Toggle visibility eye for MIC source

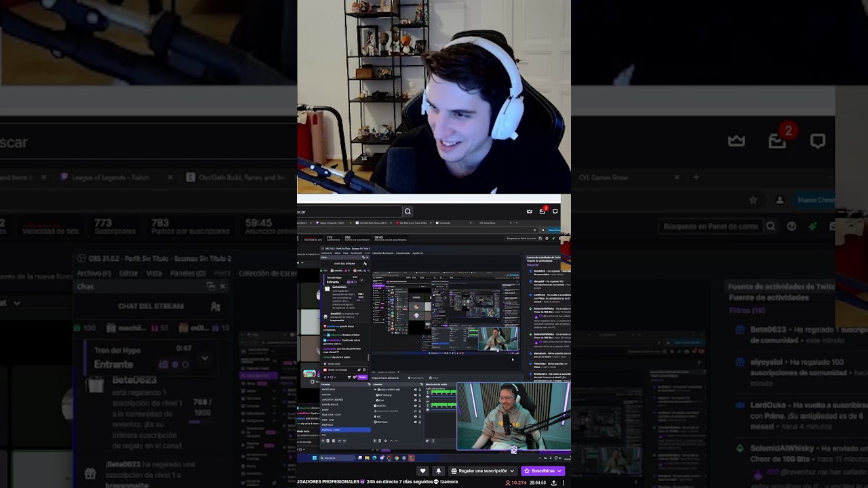point(416,417)
